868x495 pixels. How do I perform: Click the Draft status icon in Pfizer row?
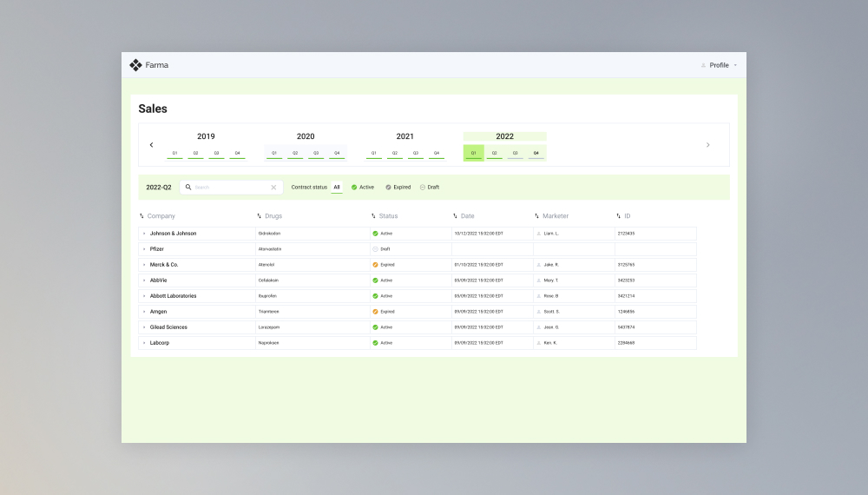click(x=375, y=249)
